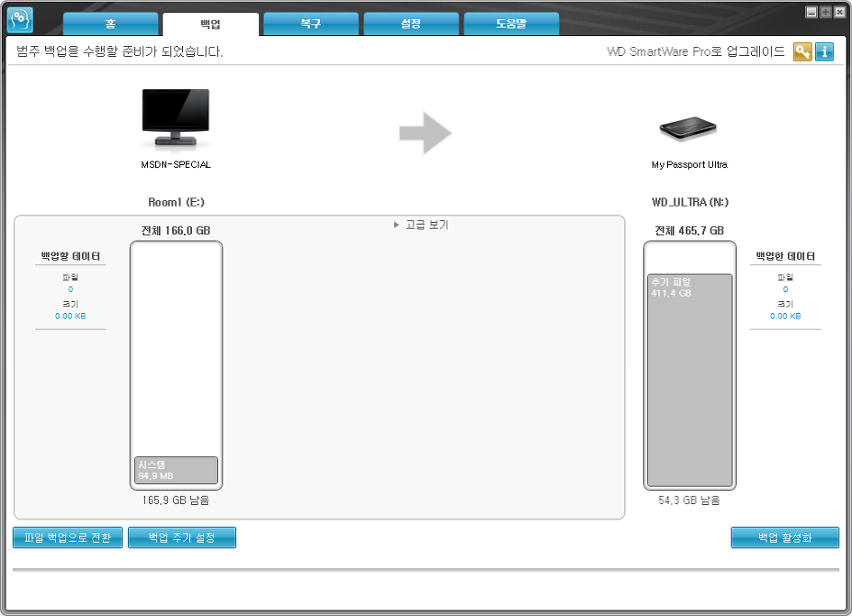Viewport: 852px width, 616px height.
Task: Click the MSDN-SPECIAL computer name
Action: point(176,164)
